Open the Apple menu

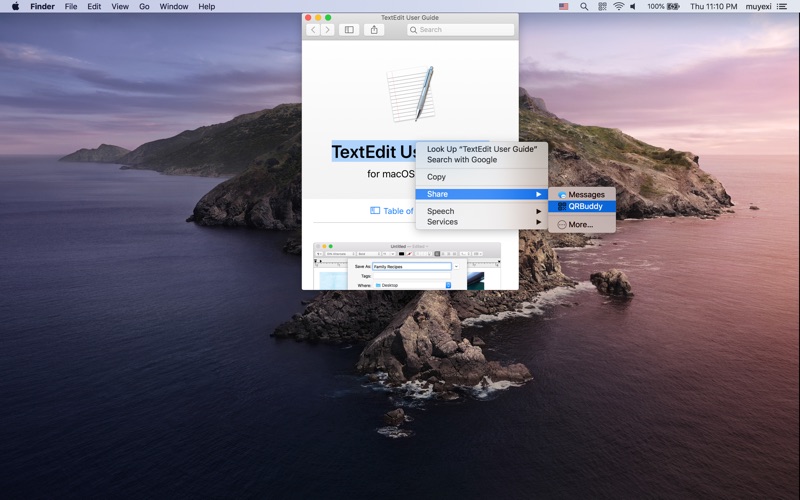pos(15,6)
